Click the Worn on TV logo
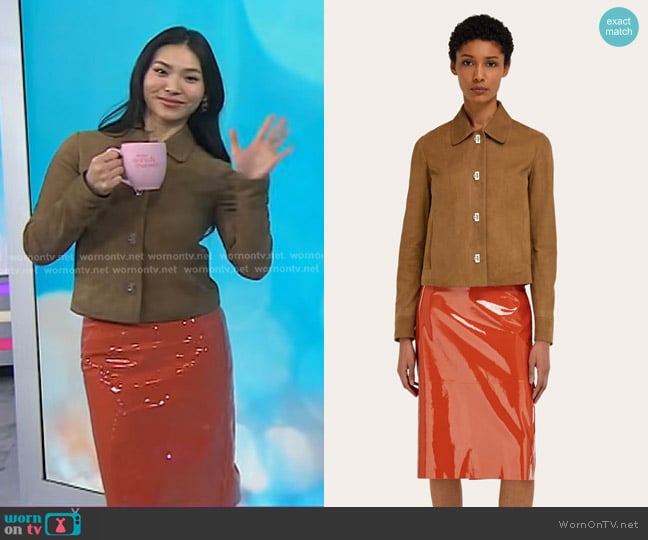Image resolution: width=648 pixels, height=540 pixels. point(42,522)
